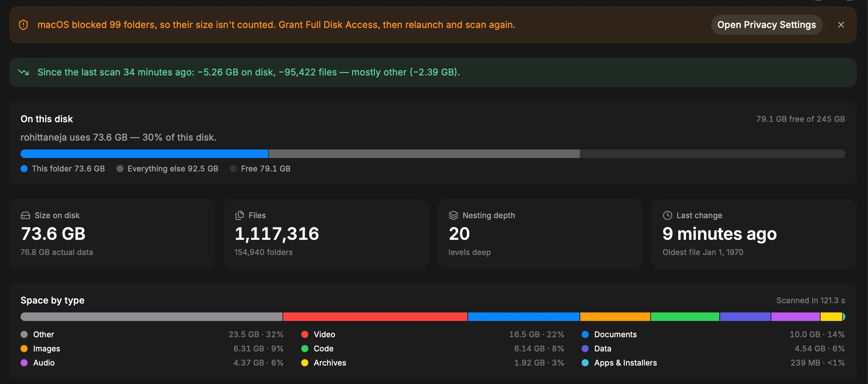868x384 pixels.
Task: Click the documents icon beside Files
Action: tap(240, 215)
